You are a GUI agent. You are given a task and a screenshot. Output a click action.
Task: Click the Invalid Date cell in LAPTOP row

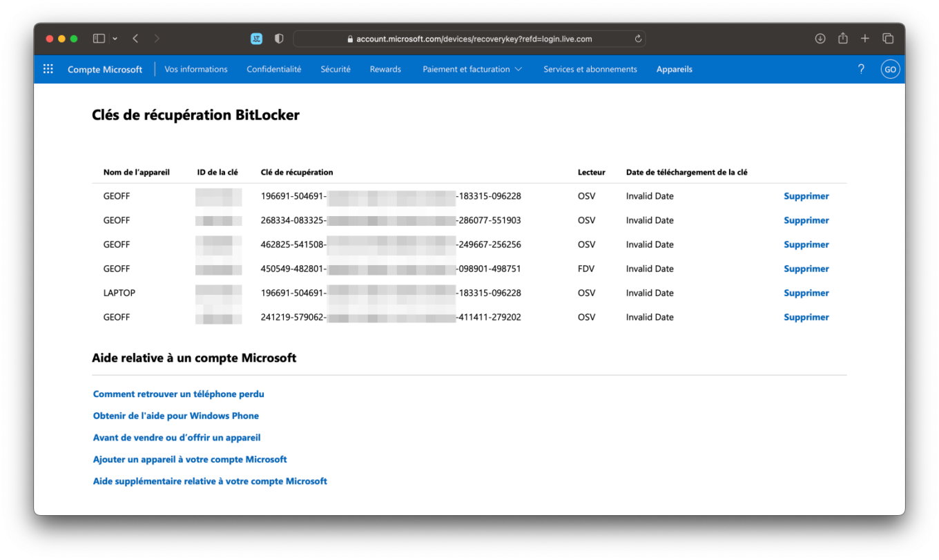[x=650, y=293]
